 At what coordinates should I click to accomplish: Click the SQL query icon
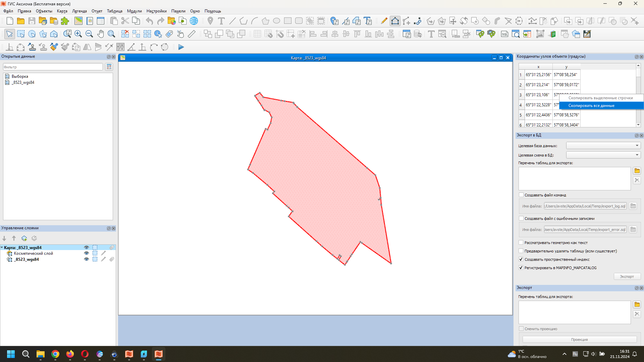point(504,34)
